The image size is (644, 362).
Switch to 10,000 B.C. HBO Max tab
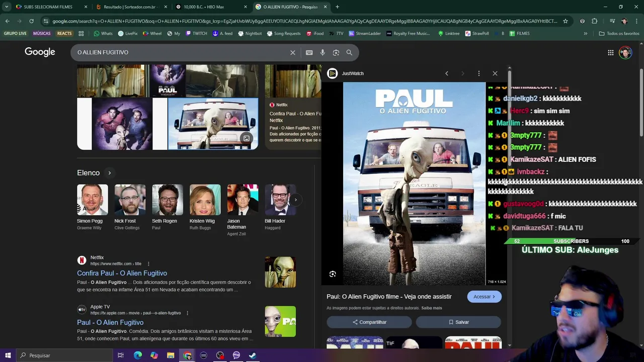[211, 7]
